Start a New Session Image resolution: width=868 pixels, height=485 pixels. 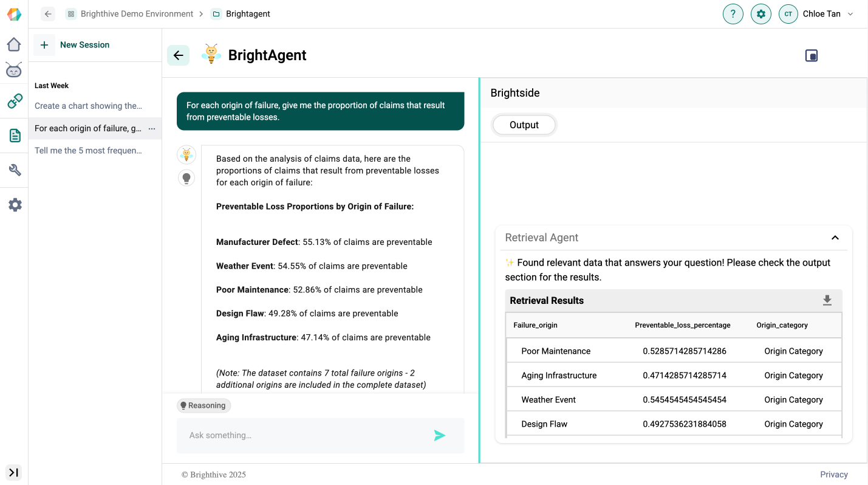click(x=72, y=45)
